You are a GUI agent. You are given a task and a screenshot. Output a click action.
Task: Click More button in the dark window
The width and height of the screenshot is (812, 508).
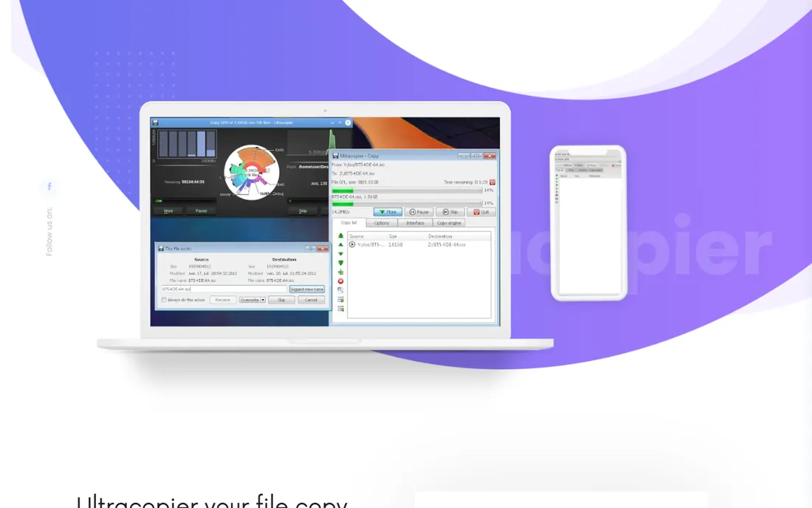click(x=168, y=210)
